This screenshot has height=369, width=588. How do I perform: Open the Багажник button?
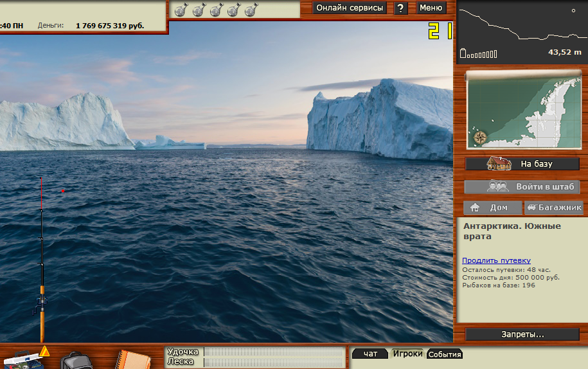click(x=553, y=208)
